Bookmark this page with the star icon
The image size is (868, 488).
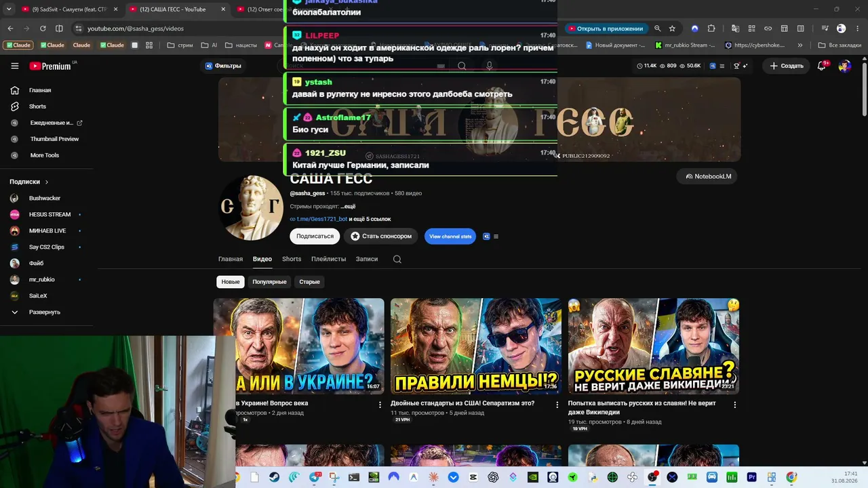pyautogui.click(x=672, y=28)
